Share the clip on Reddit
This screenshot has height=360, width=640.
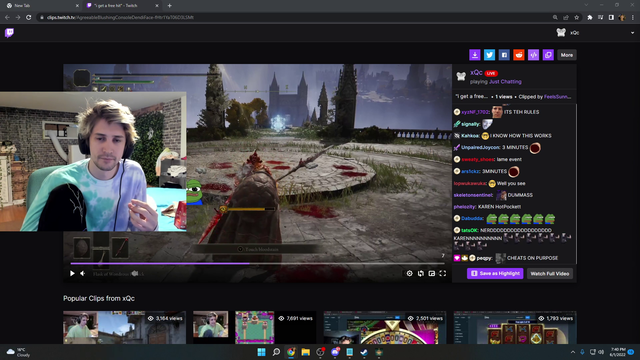click(519, 55)
